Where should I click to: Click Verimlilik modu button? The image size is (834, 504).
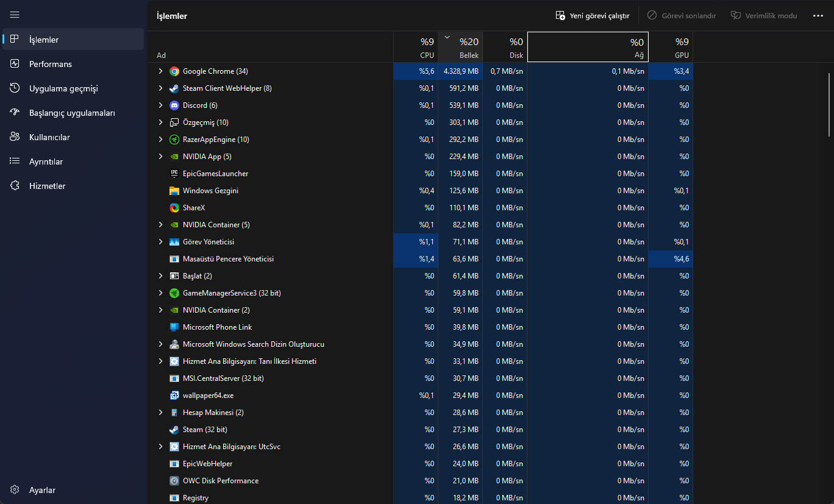(x=764, y=15)
